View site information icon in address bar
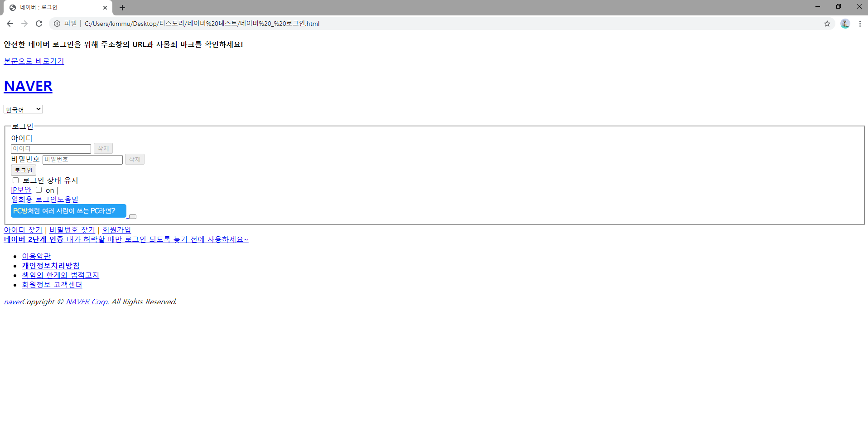This screenshot has width=868, height=448. click(57, 24)
